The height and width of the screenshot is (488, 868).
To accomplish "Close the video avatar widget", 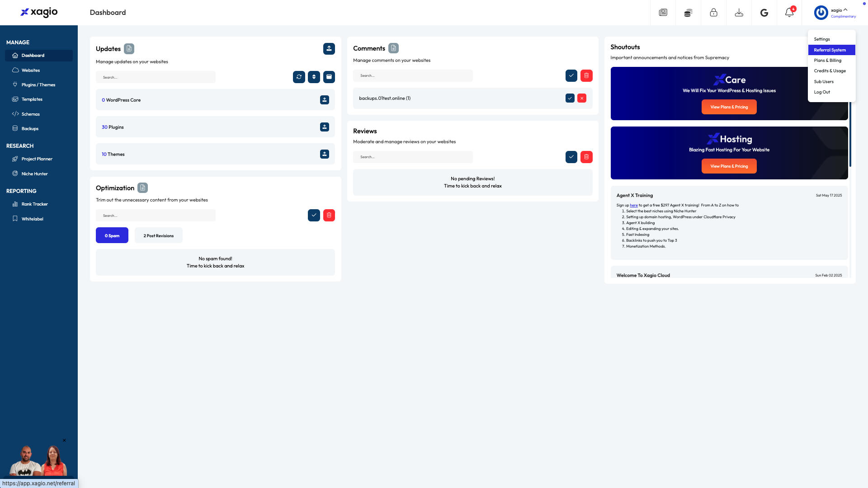I will (x=64, y=441).
